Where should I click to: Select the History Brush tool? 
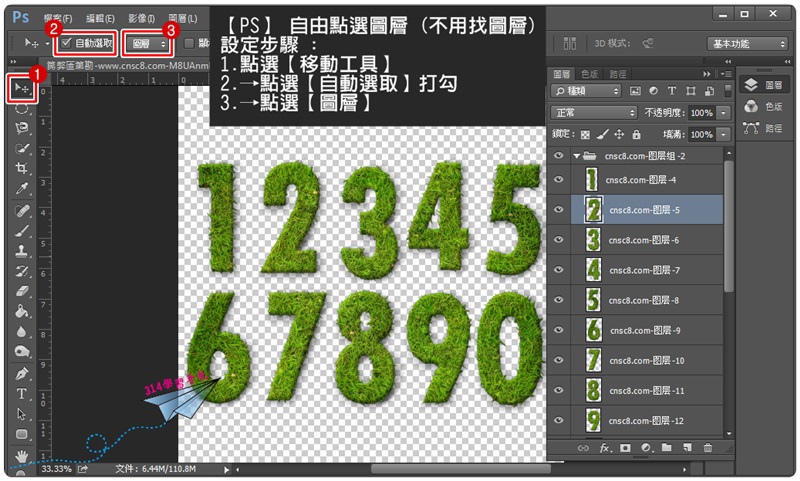(21, 271)
